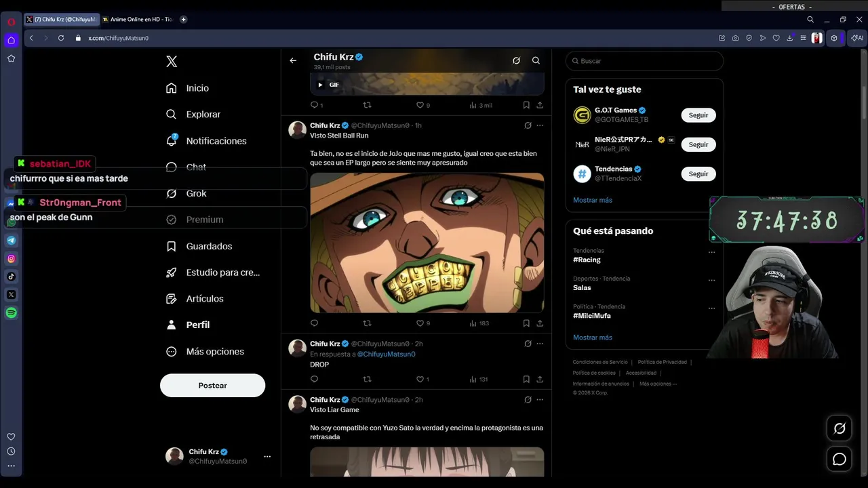The height and width of the screenshot is (488, 868).
Task: Click Grok explain icon on Liar Game post
Action: (x=528, y=400)
